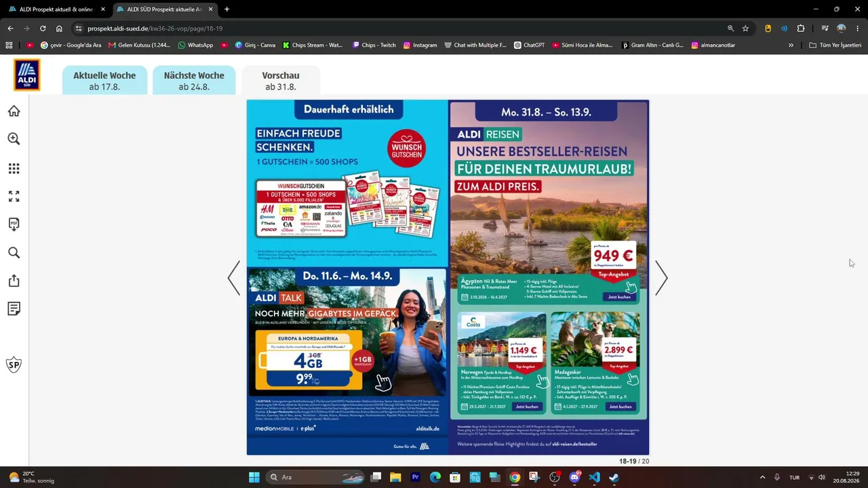Download the prospekt as PDF

pos(14,224)
